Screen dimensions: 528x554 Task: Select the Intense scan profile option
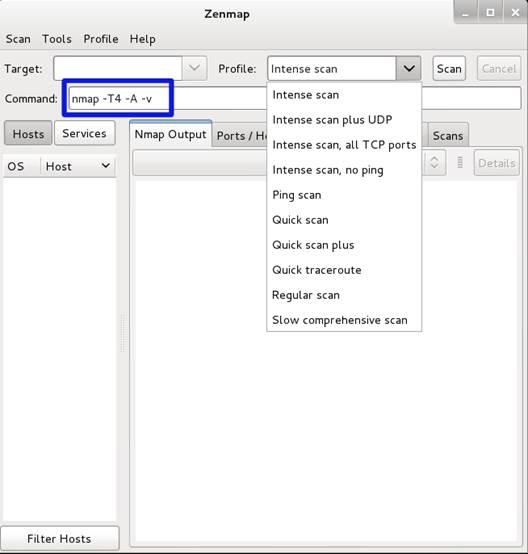pos(344,95)
